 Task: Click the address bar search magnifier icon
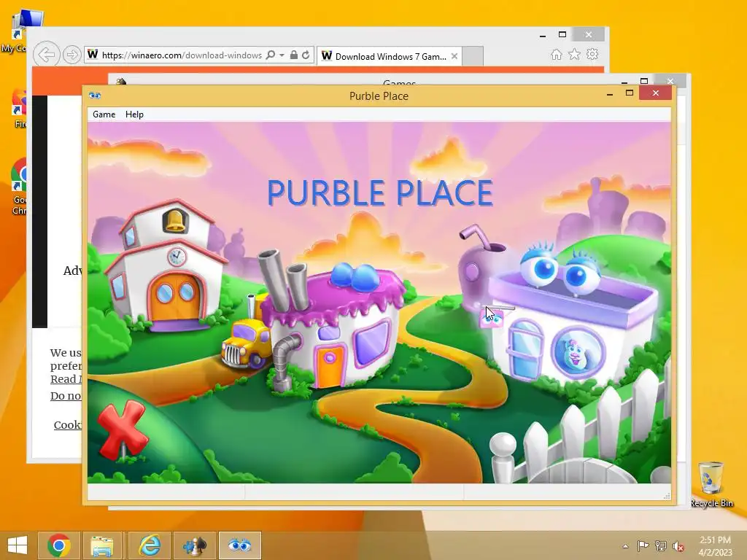(271, 55)
